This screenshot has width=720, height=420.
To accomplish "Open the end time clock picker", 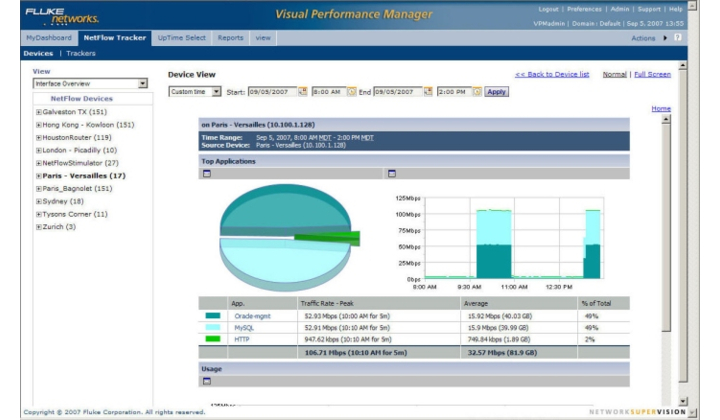I will pos(477,91).
